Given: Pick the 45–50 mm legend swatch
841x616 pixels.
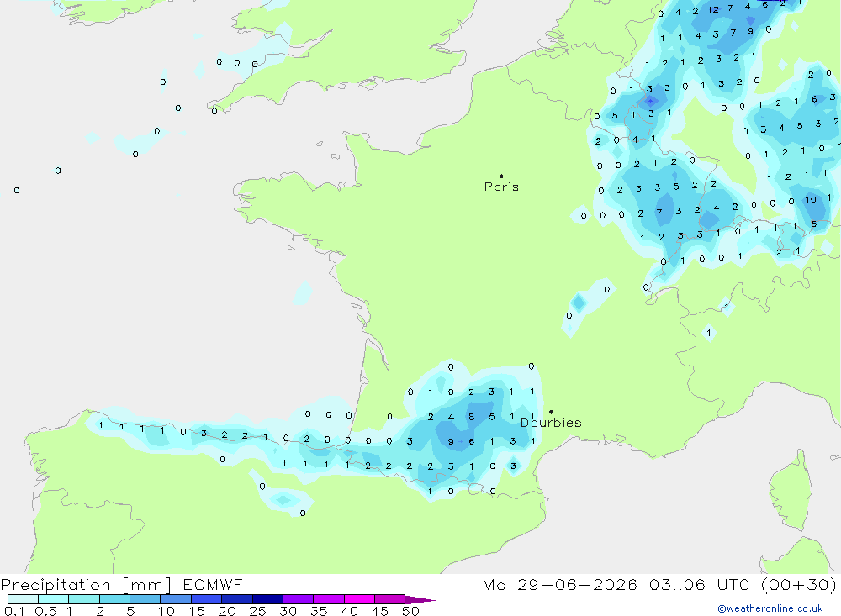Looking at the screenshot, I should (x=390, y=599).
